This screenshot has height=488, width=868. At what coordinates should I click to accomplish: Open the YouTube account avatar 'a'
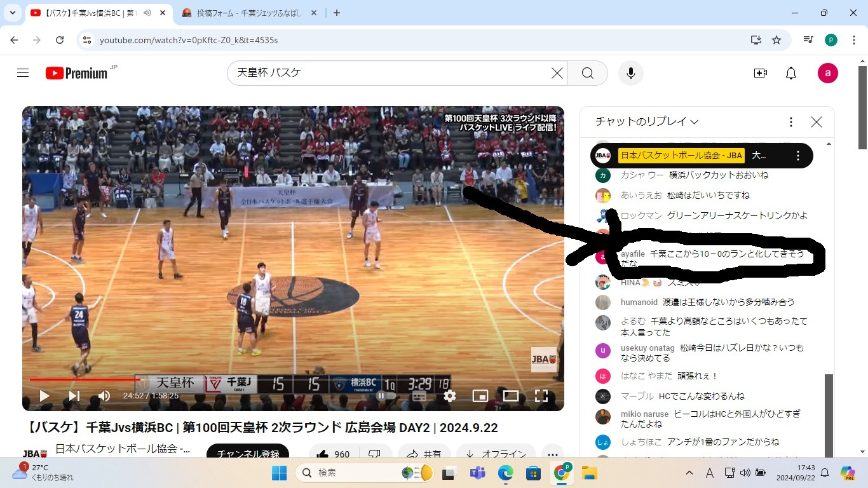pyautogui.click(x=827, y=73)
